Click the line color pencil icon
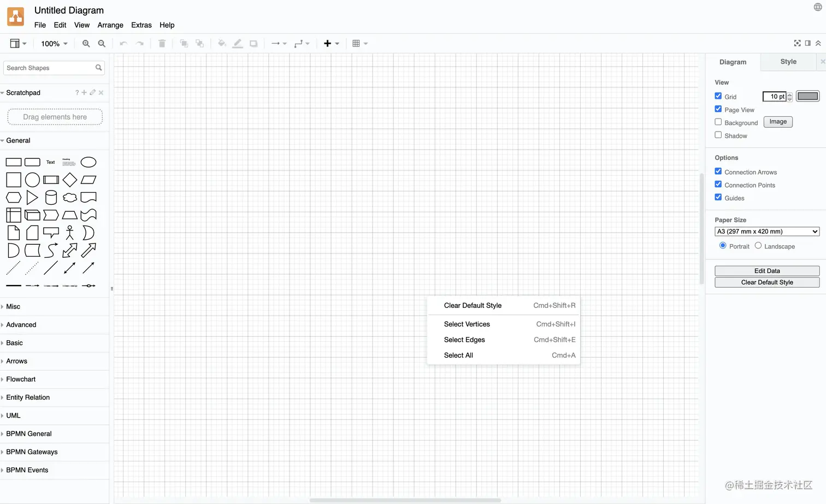This screenshot has height=504, width=826. pos(238,44)
